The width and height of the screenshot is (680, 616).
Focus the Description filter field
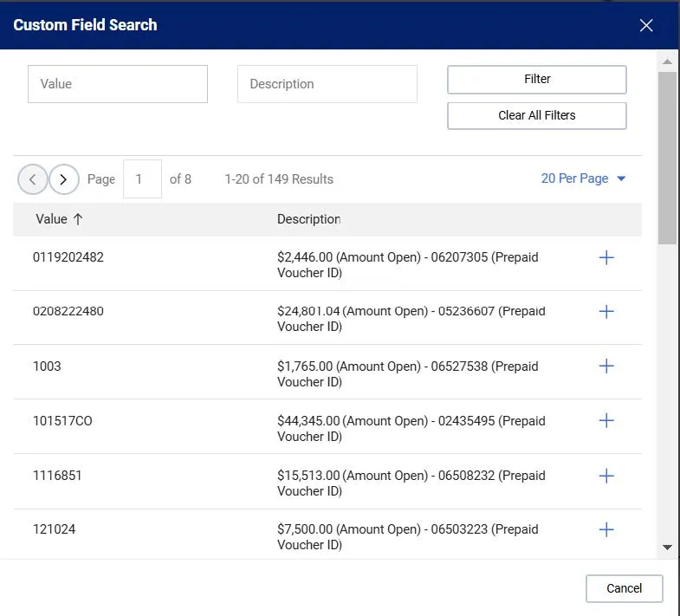click(x=327, y=84)
